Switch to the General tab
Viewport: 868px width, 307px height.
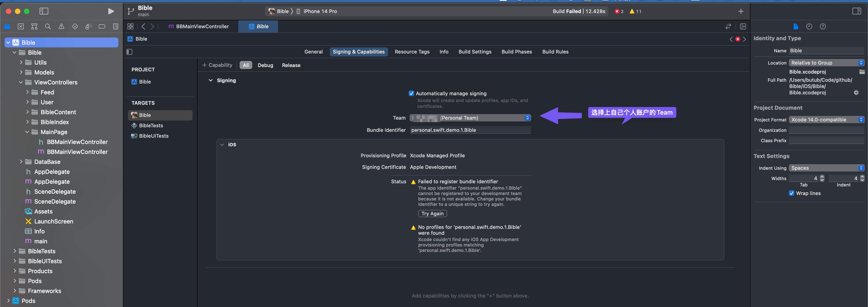(313, 52)
